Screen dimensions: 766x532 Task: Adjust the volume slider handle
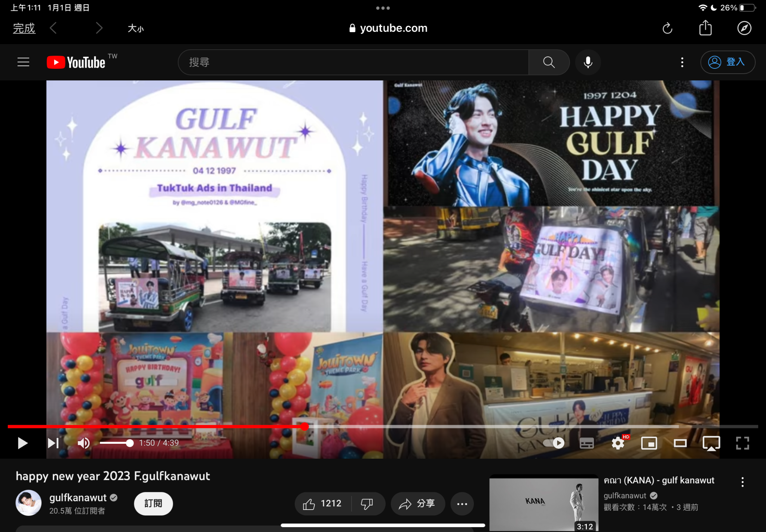click(129, 443)
